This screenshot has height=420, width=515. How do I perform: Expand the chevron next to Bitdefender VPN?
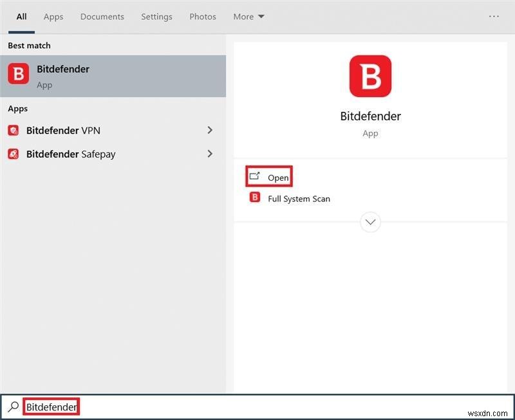point(210,130)
